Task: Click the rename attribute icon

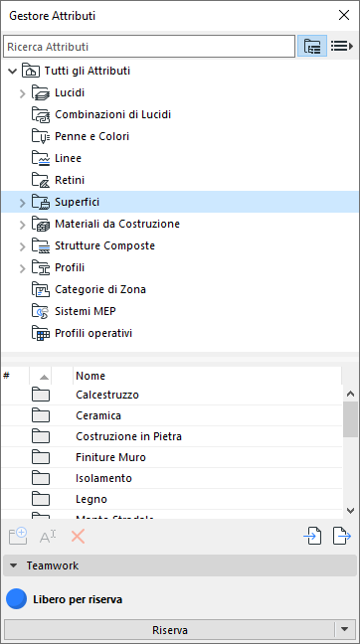Action: tap(48, 537)
